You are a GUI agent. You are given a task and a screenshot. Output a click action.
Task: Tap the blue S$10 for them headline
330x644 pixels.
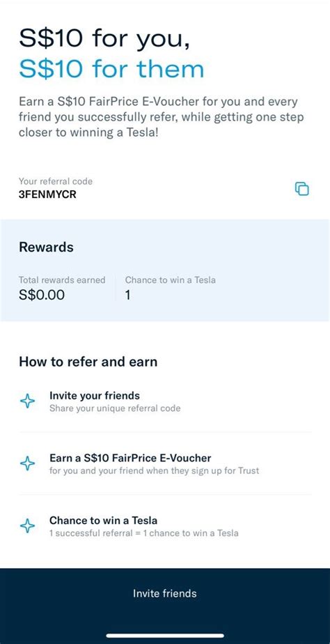point(111,70)
